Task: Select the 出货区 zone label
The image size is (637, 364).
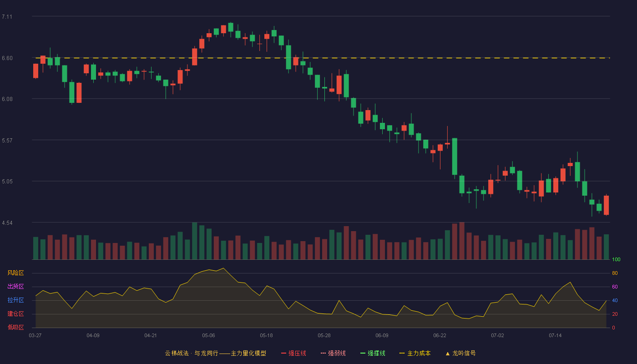Action: click(15, 287)
